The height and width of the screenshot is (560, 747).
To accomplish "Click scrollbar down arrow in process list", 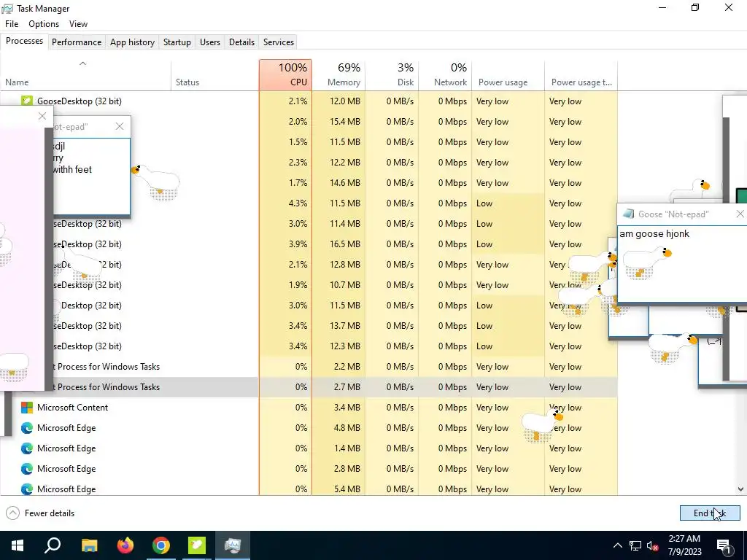I will [741, 489].
